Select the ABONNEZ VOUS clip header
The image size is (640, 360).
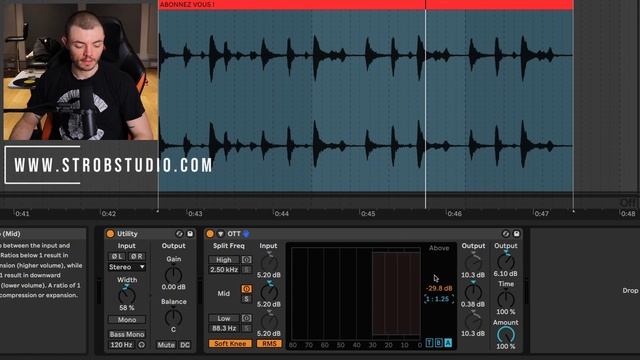tap(366, 4)
